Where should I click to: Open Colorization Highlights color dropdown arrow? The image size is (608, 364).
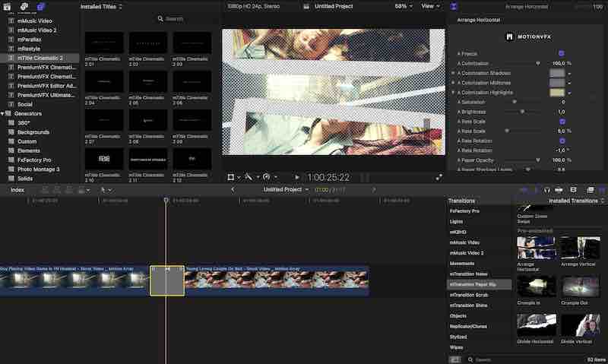click(569, 93)
